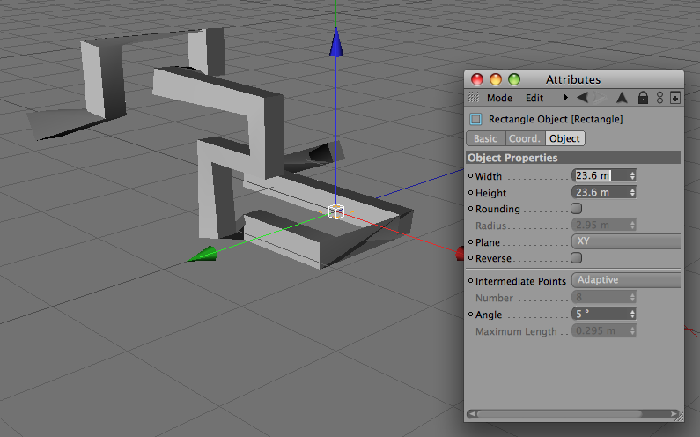Toggle the lock icon in Attributes panel
The image size is (700, 437).
pyautogui.click(x=642, y=98)
